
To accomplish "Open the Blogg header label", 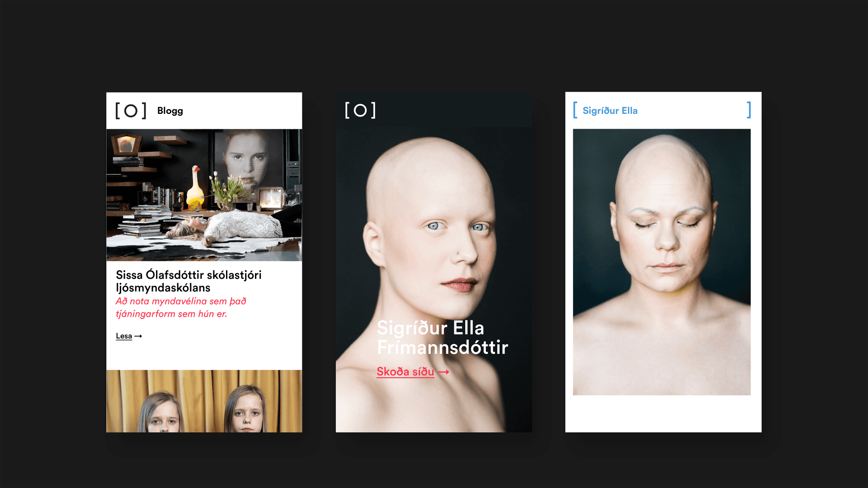I will [x=170, y=111].
